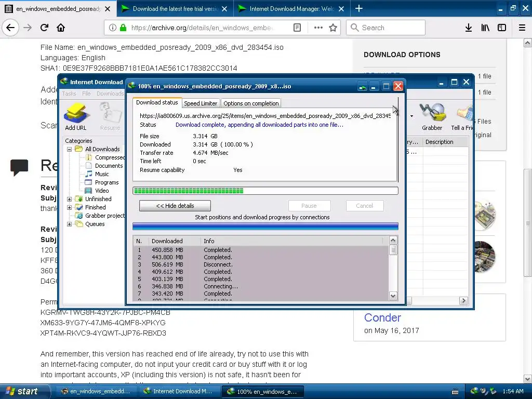This screenshot has height=399, width=532.
Task: Open the page actions three-dots menu
Action: (318, 28)
